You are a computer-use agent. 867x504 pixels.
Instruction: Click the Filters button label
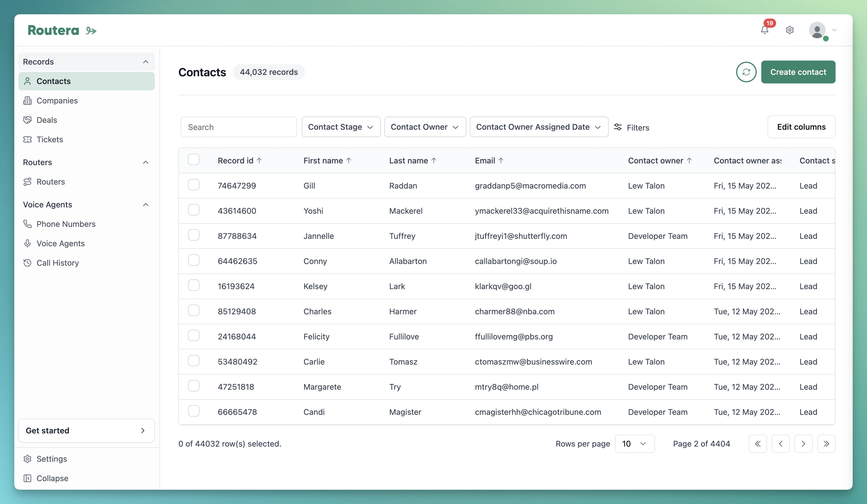coord(638,128)
